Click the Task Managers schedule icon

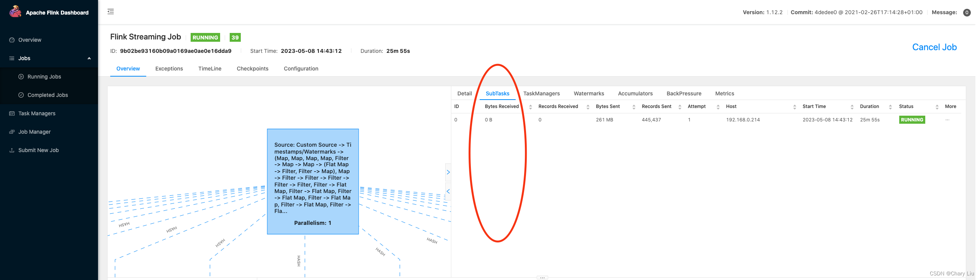point(12,113)
